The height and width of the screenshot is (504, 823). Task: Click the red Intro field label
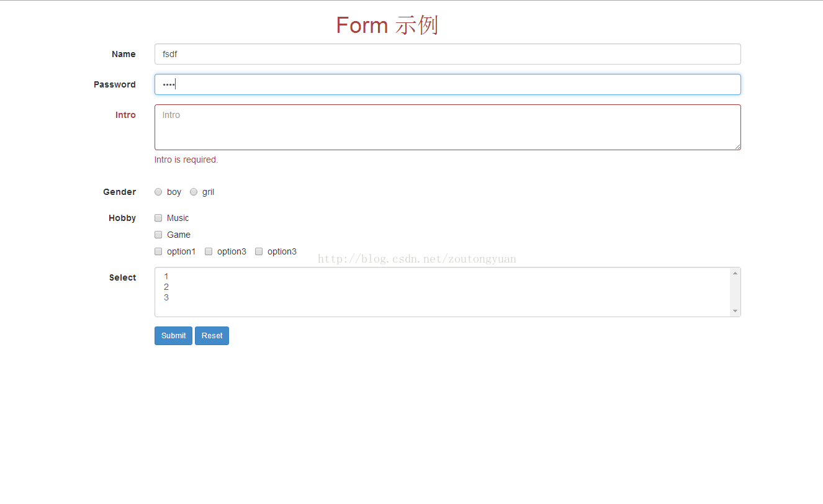[x=125, y=115]
